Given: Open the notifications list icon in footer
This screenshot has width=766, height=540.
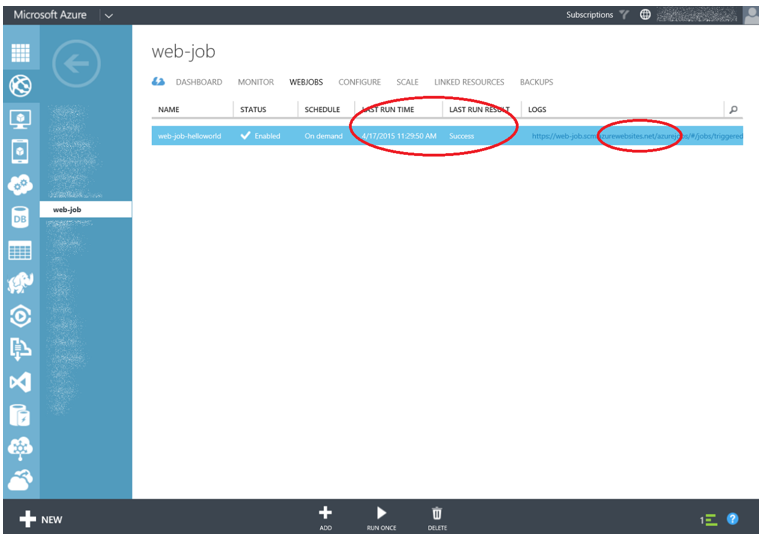Looking at the screenshot, I should pyautogui.click(x=708, y=519).
